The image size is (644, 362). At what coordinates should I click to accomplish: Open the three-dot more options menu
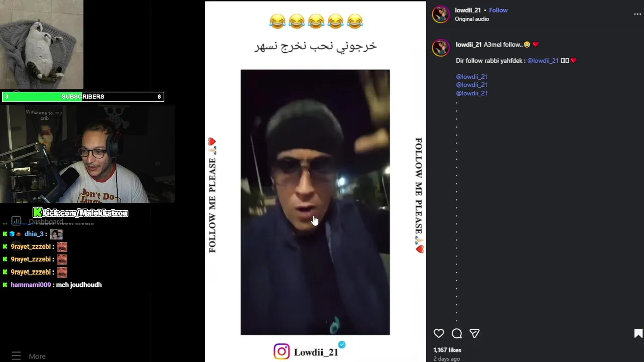point(637,14)
